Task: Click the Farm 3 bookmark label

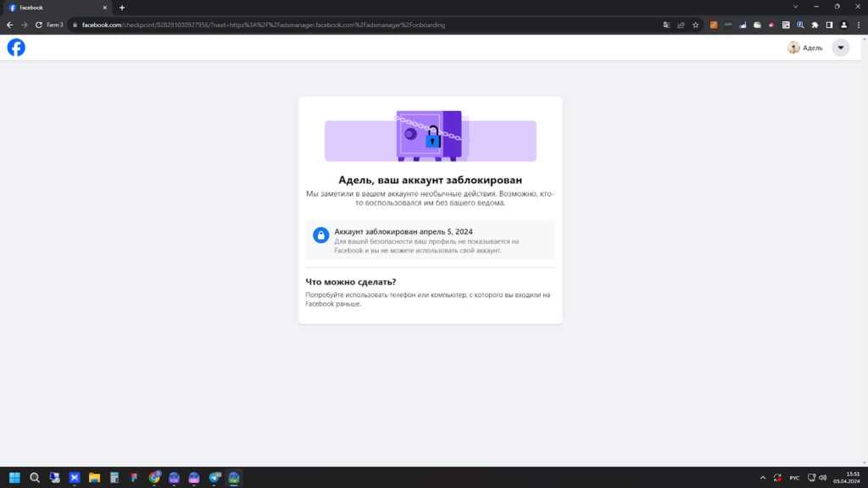Action: point(55,25)
